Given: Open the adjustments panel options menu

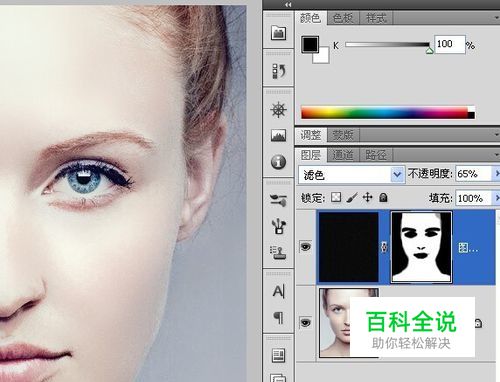Looking at the screenshot, I should 497,135.
